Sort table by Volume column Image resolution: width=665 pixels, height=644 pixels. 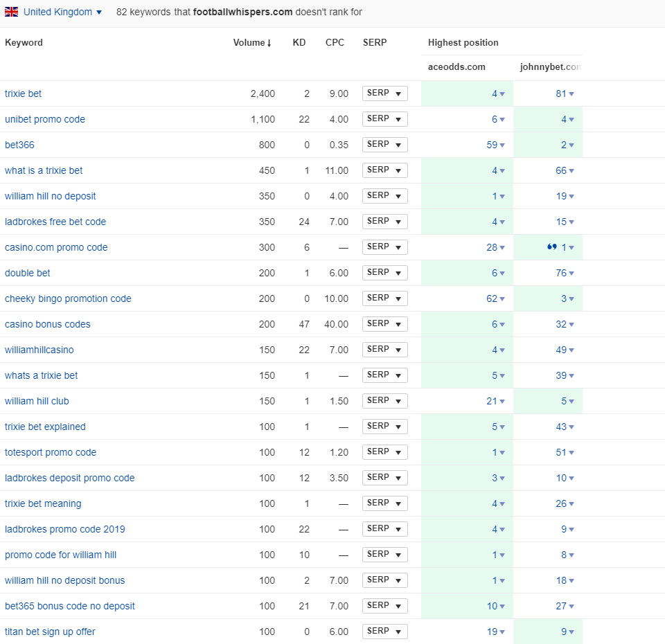click(251, 42)
